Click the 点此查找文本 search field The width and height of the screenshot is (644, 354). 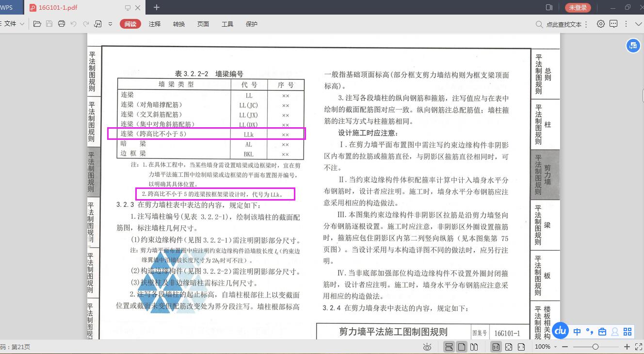(x=563, y=24)
